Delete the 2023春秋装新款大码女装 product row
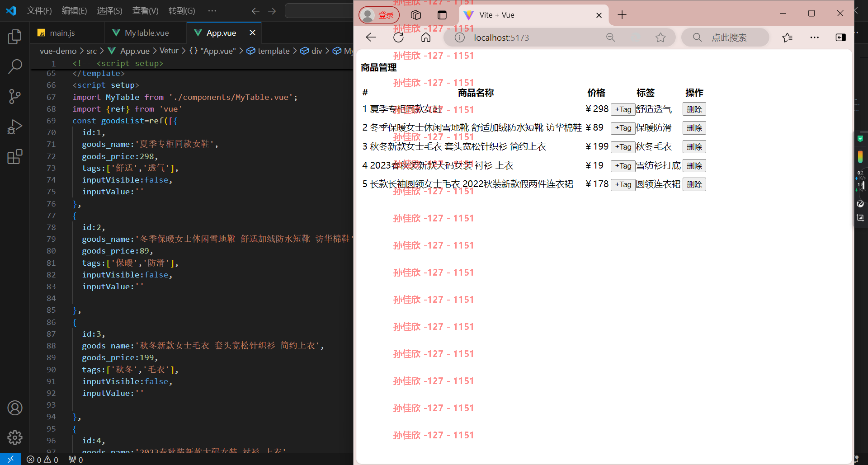The height and width of the screenshot is (465, 868). coord(694,166)
